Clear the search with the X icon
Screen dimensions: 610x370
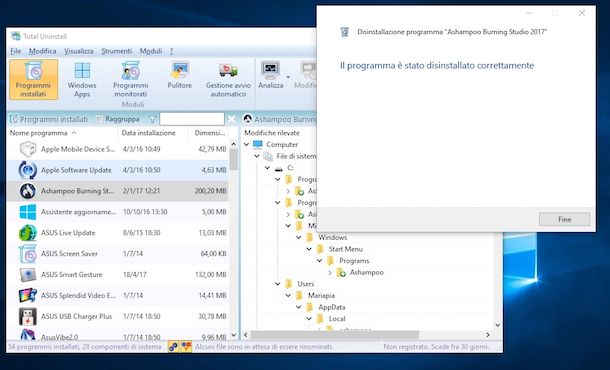coord(231,119)
